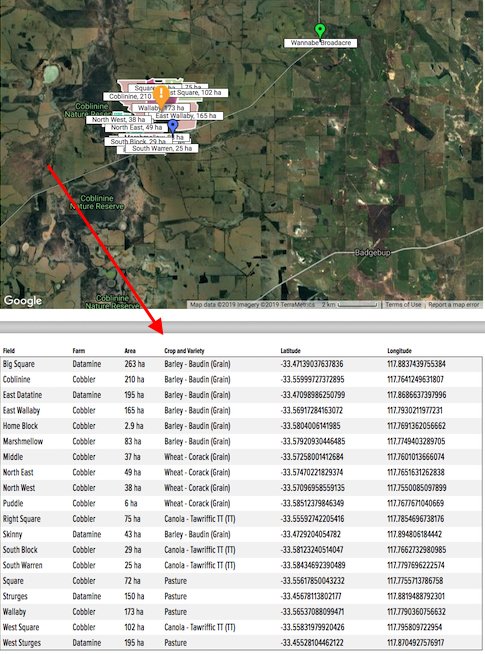Image resolution: width=485 pixels, height=654 pixels.
Task: Select the Wannabe Broadacre map label
Action: (x=320, y=43)
